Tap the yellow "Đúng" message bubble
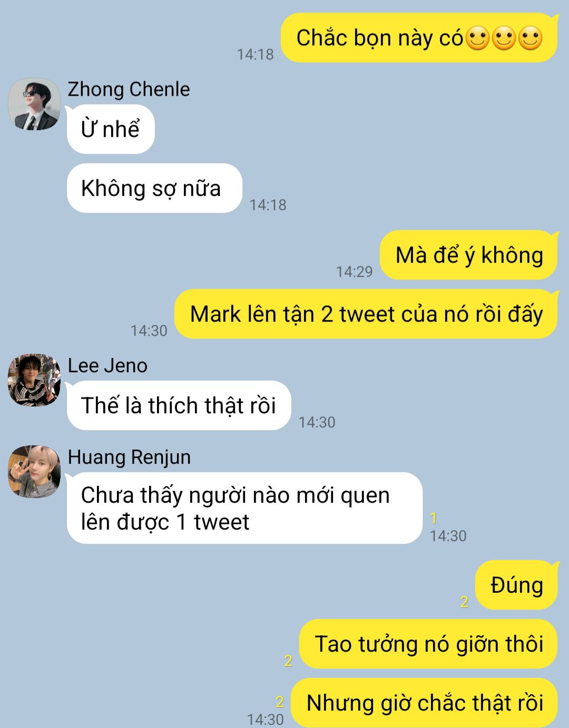569x728 pixels. (516, 585)
